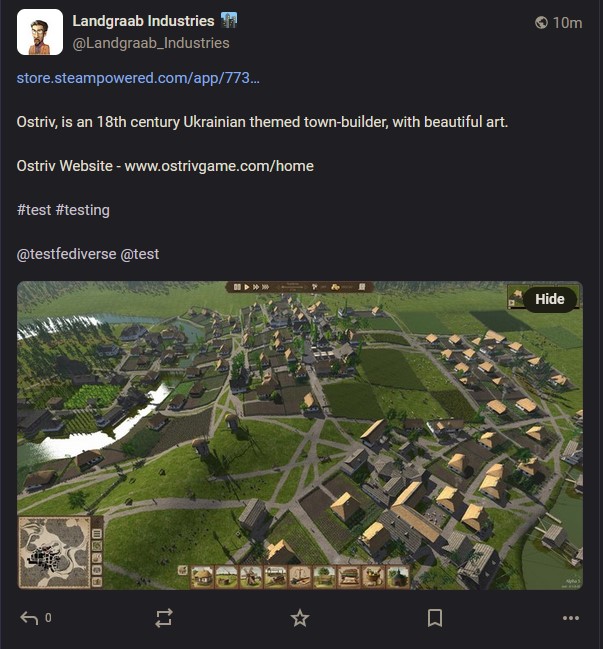Image resolution: width=603 pixels, height=649 pixels.
Task: Bookmark this post
Action: pos(435,618)
